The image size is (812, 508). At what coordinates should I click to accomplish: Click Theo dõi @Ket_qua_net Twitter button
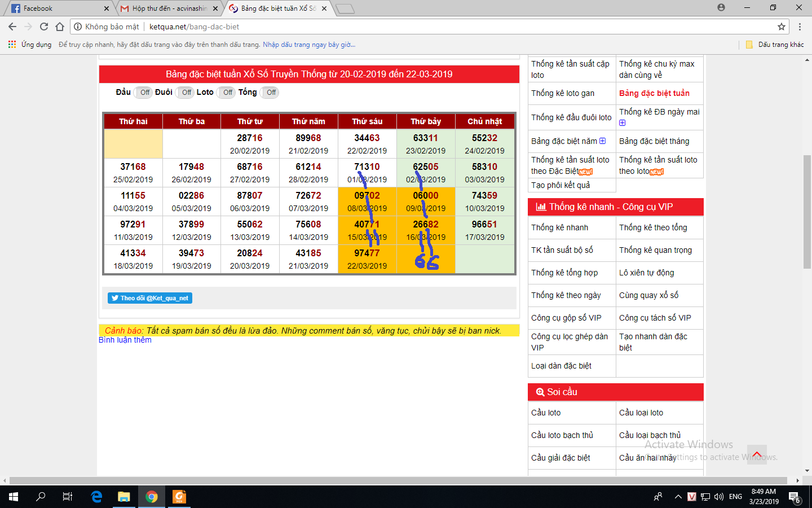click(x=150, y=298)
